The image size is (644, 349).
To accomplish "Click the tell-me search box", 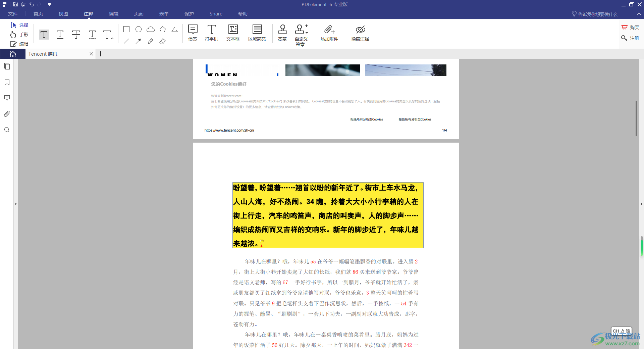I will [x=595, y=14].
